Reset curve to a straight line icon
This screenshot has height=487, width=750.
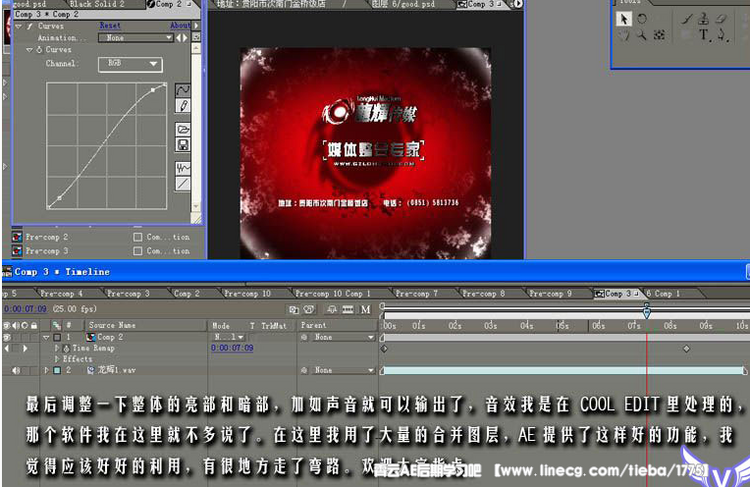coord(183,184)
